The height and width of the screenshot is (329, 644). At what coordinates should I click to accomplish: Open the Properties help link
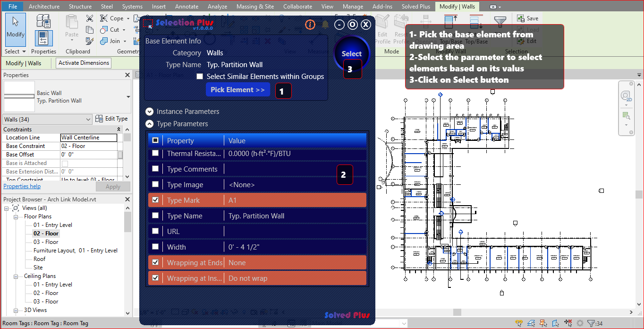(x=22, y=186)
